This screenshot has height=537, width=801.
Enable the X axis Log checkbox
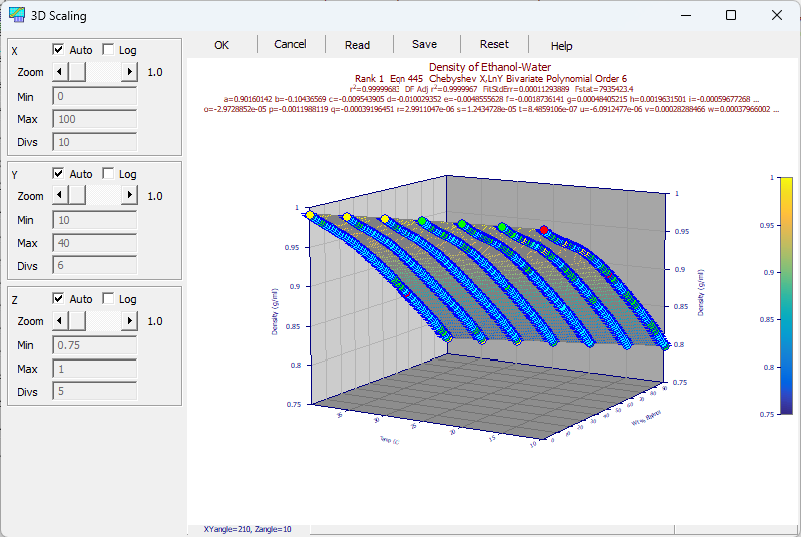click(x=108, y=50)
